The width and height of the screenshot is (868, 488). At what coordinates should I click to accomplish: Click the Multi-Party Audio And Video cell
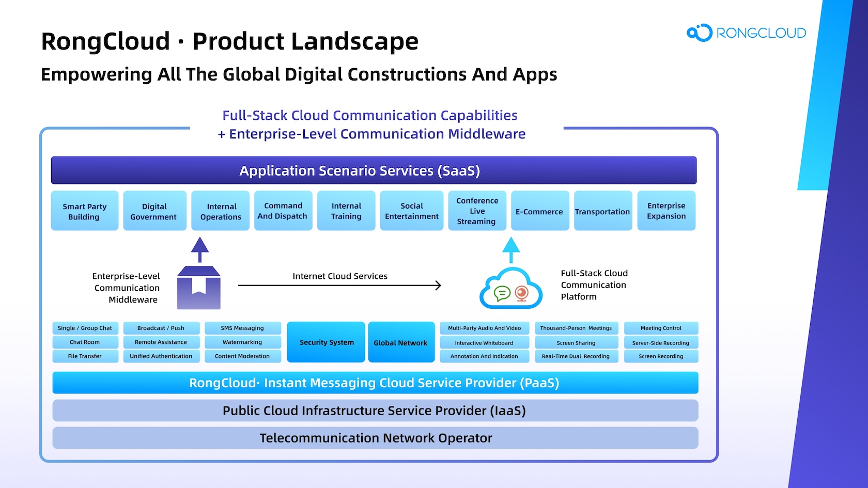[x=485, y=328]
